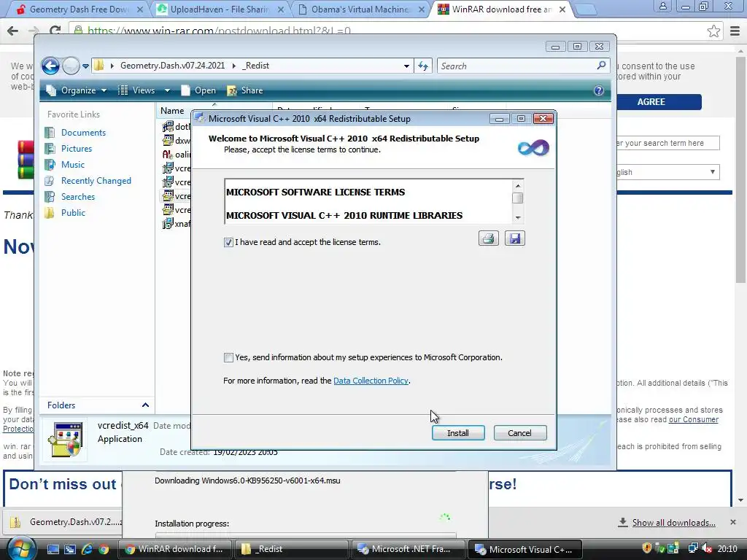747x560 pixels.
Task: Click the Chrome bookmark star icon
Action: (x=713, y=31)
